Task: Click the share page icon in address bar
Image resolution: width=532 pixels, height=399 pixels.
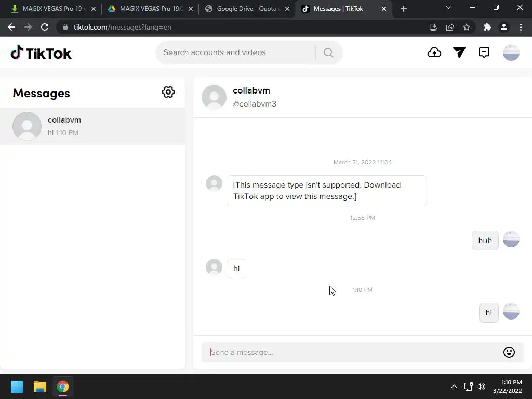Action: tap(450, 27)
